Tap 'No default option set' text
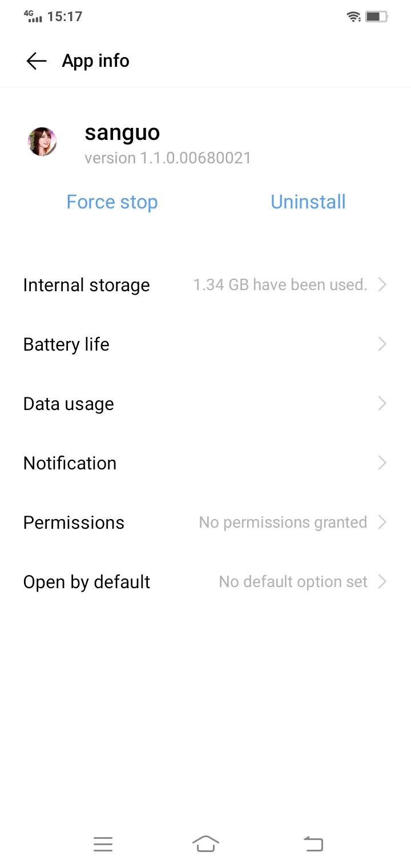The width and height of the screenshot is (411, 868). pos(293,582)
